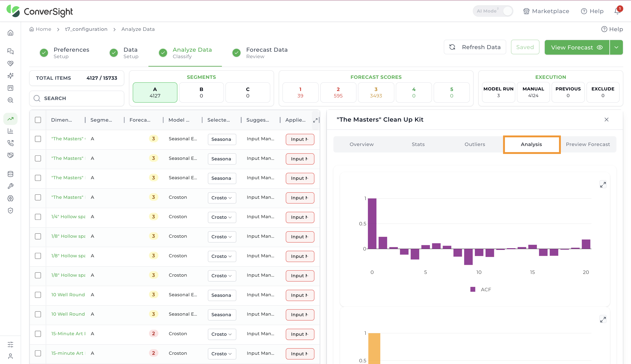Toggle the ACF legend color swatch
Image resolution: width=631 pixels, height=364 pixels.
point(472,289)
